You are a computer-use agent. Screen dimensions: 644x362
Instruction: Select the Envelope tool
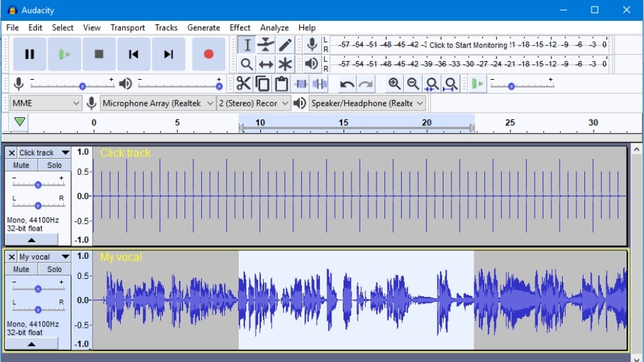tap(266, 45)
